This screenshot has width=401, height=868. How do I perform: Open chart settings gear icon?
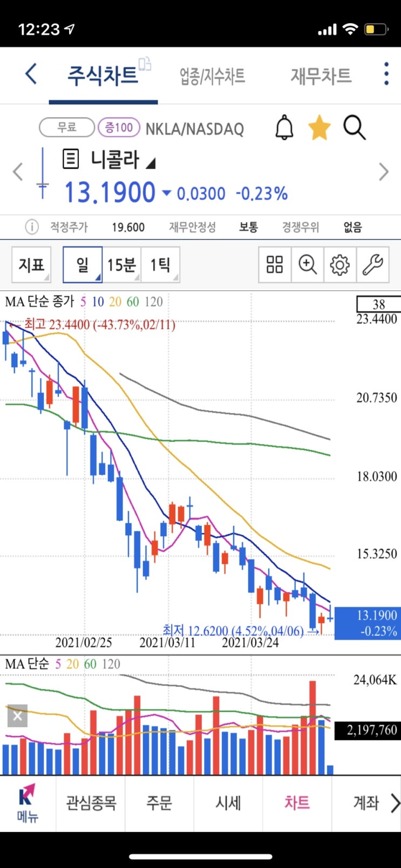coord(339,264)
